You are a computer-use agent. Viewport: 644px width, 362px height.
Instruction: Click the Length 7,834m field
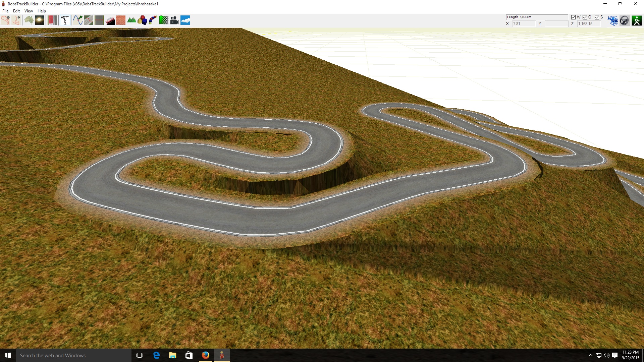(537, 17)
